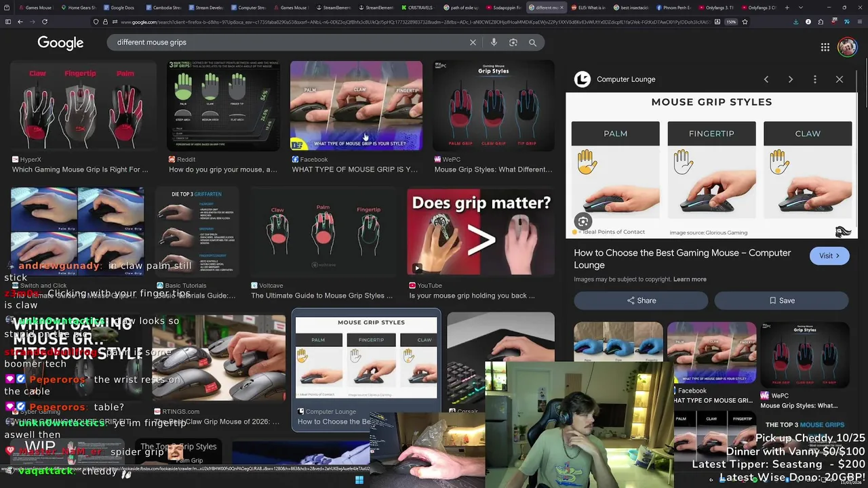Open the Google account avatar
The height and width of the screenshot is (488, 868).
[847, 47]
